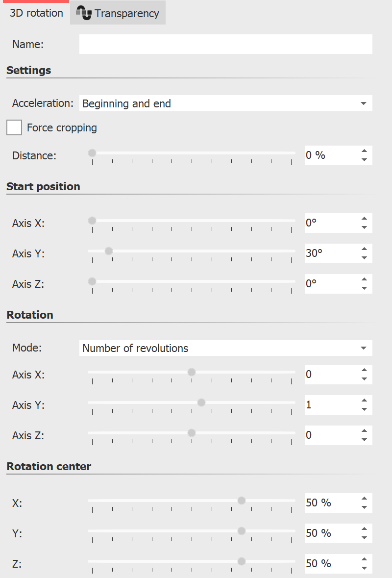
Task: Click the start position Axis Y slider handle
Action: (108, 251)
